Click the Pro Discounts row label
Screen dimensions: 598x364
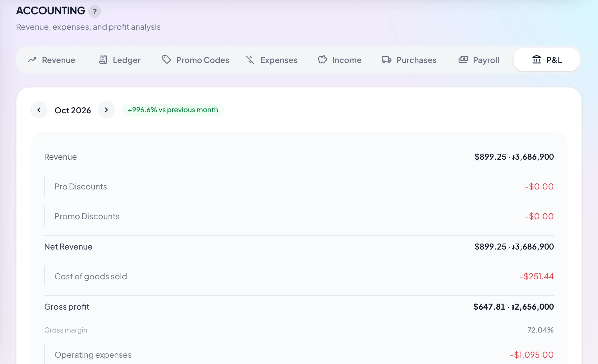(x=81, y=187)
